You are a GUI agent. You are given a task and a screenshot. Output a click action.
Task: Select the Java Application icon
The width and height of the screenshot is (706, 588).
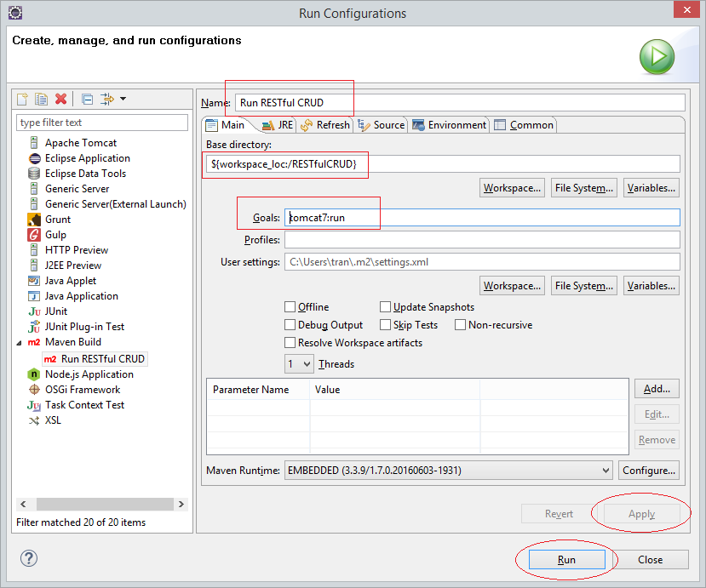click(34, 296)
